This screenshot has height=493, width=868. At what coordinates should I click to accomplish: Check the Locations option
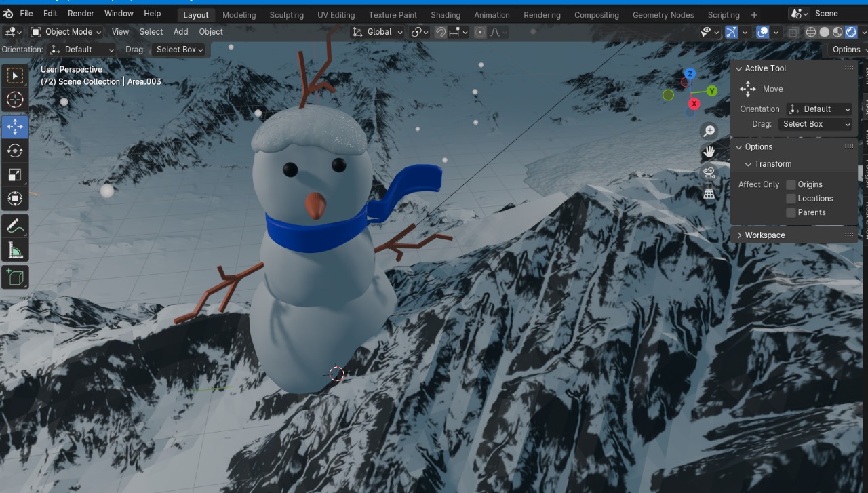point(791,198)
